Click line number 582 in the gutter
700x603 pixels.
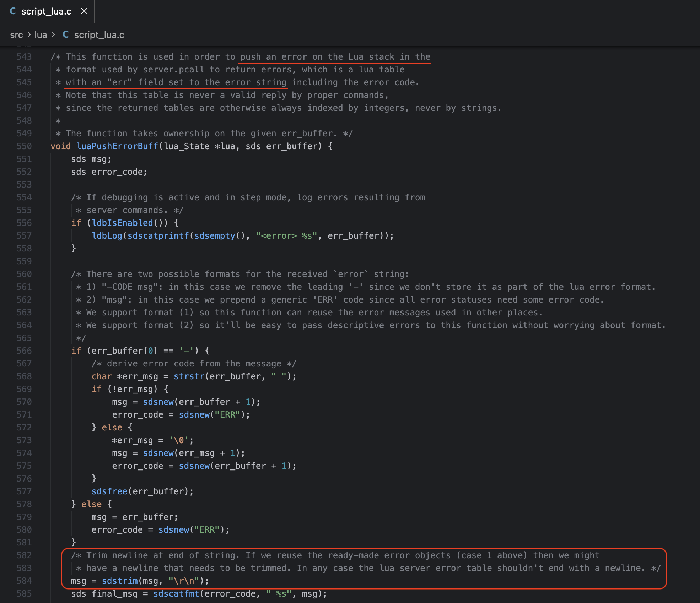24,555
